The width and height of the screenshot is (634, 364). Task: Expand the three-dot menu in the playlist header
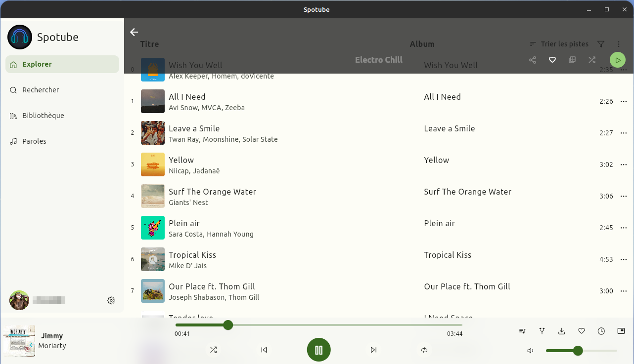click(619, 44)
